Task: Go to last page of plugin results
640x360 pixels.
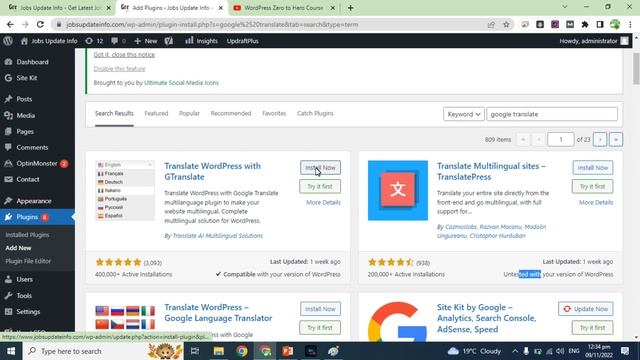Action: click(x=616, y=140)
